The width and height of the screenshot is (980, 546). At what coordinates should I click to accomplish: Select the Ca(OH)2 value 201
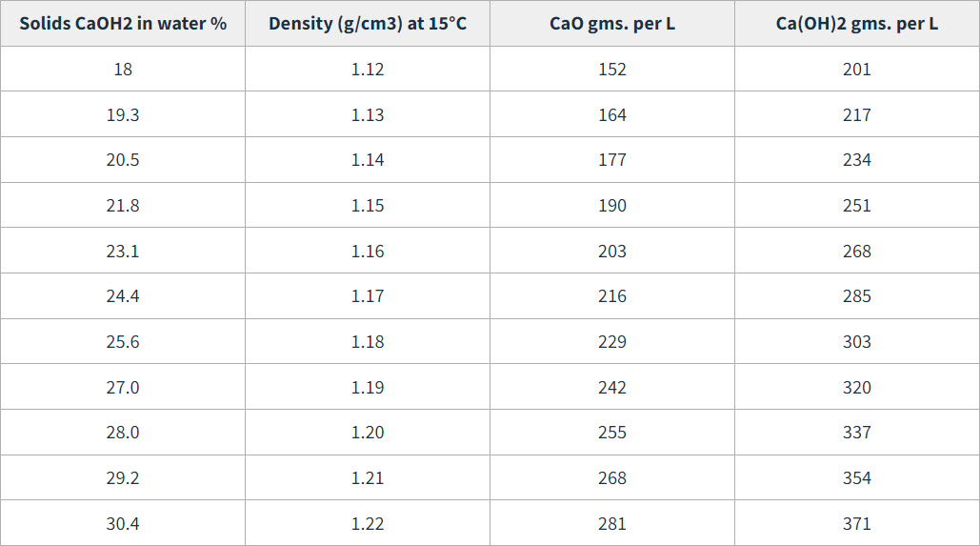pyautogui.click(x=857, y=70)
